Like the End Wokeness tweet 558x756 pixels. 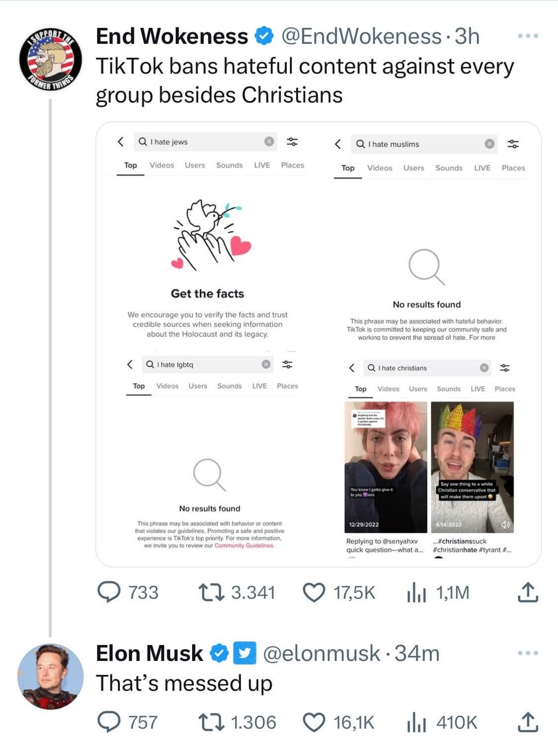pyautogui.click(x=314, y=593)
